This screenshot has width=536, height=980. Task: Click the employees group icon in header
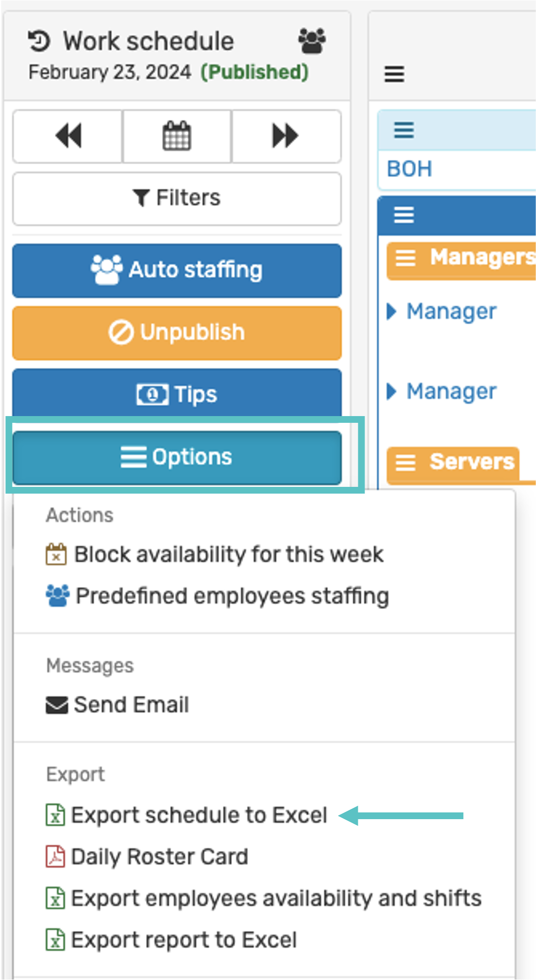312,40
